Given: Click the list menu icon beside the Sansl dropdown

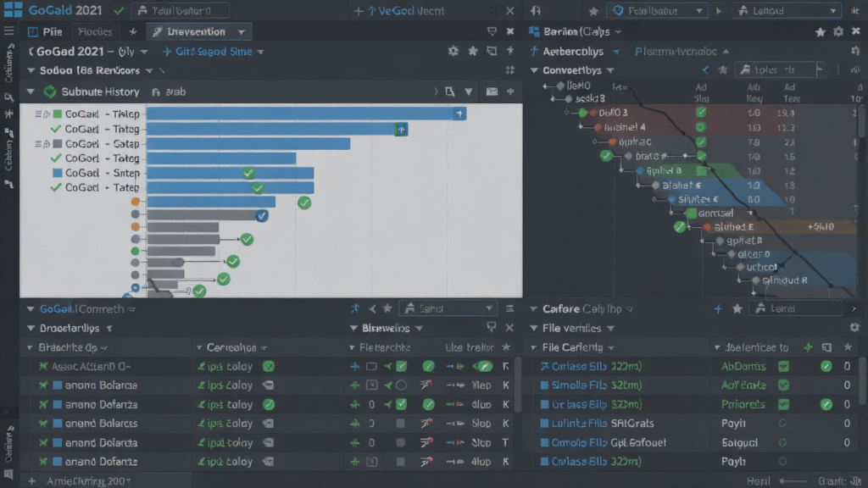Looking at the screenshot, I should (x=509, y=308).
